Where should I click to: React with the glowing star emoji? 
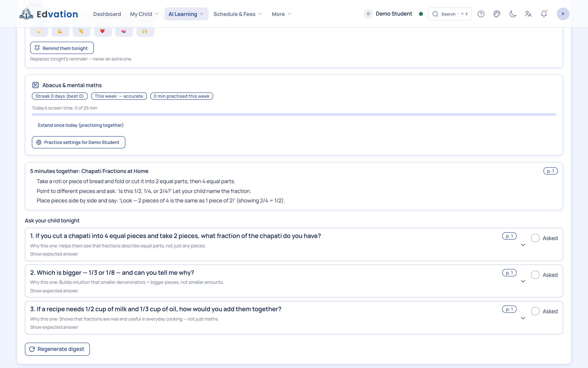tap(39, 31)
